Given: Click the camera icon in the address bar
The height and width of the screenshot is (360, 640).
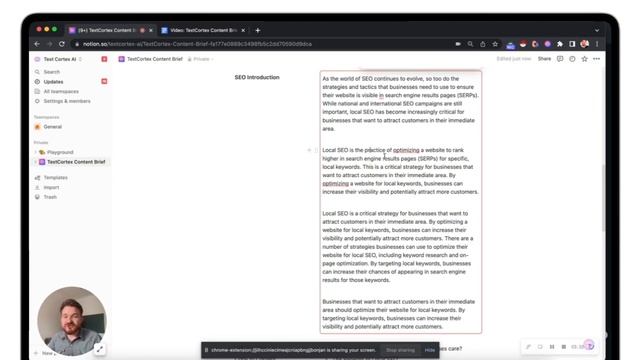Looking at the screenshot, I should click(x=458, y=44).
